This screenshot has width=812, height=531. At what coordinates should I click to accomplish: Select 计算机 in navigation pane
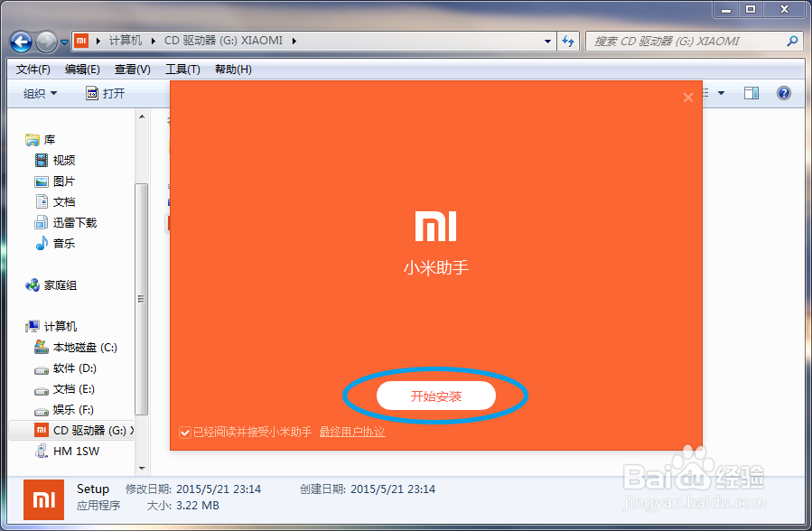point(61,327)
